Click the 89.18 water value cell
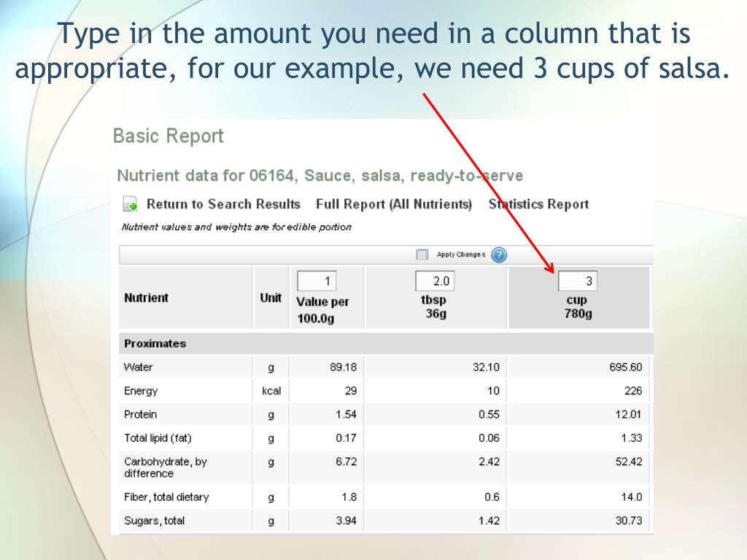 pos(343,367)
